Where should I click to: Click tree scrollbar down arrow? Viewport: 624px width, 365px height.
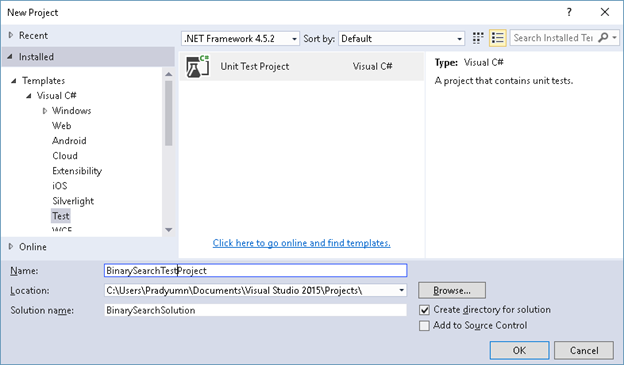[169, 230]
